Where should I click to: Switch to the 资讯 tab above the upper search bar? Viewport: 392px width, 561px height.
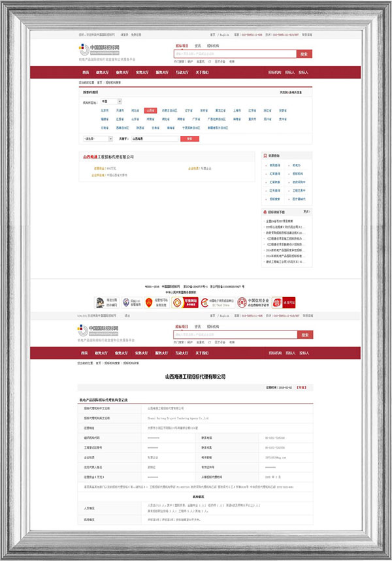click(x=197, y=46)
